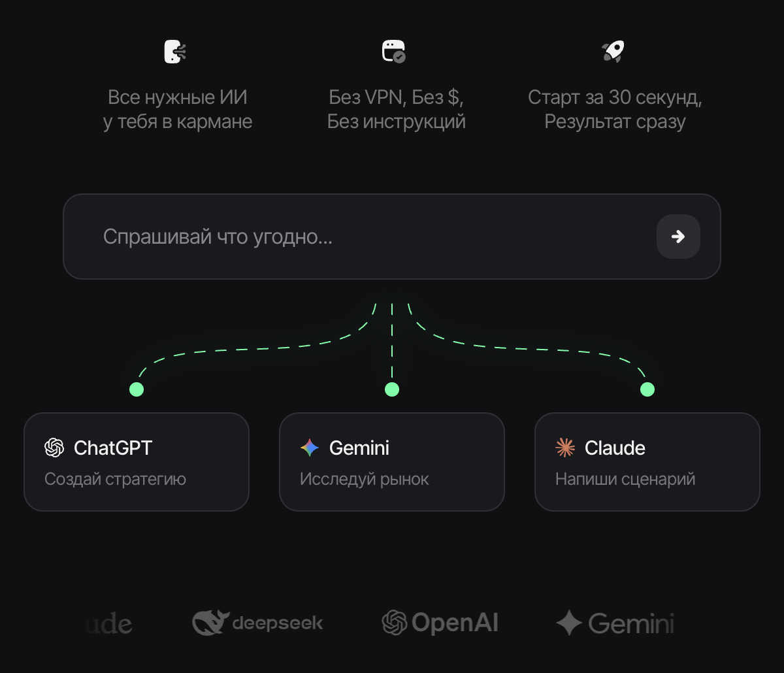This screenshot has width=784, height=673.
Task: Open the ChatGPT card
Action: (x=137, y=461)
